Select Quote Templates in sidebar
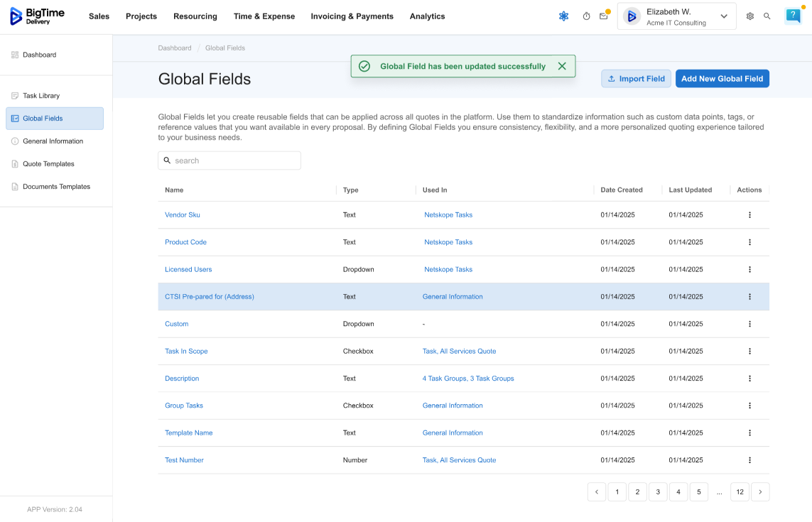 coord(48,164)
